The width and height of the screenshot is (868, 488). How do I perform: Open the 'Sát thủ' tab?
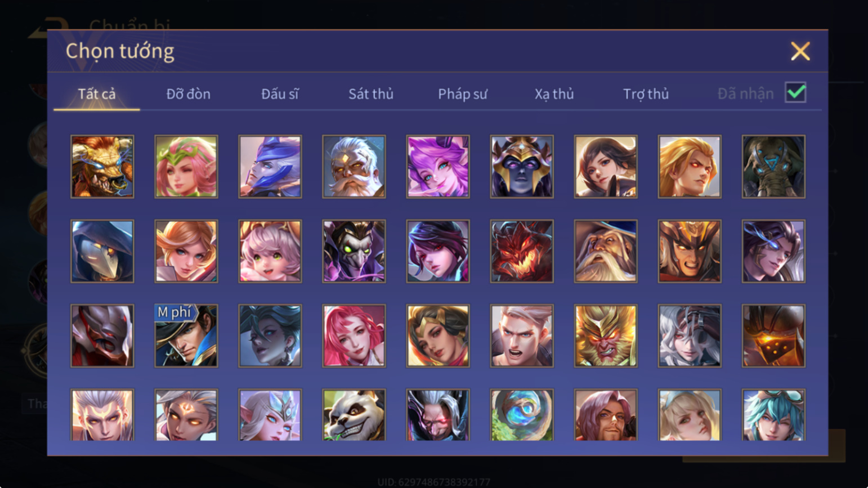point(371,94)
